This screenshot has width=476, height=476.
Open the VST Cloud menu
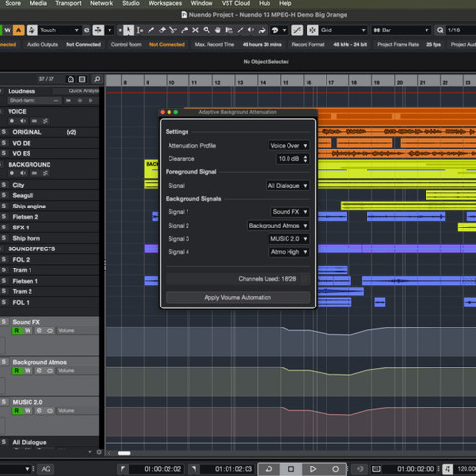click(236, 3)
